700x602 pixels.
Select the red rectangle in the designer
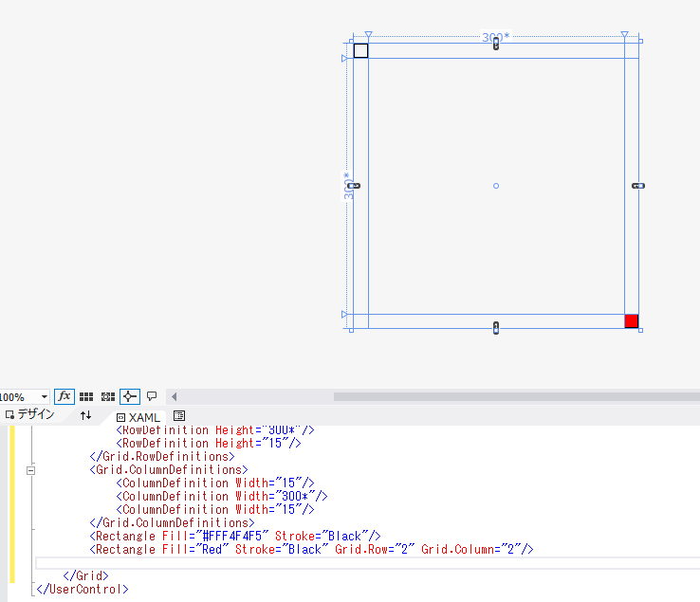point(632,320)
